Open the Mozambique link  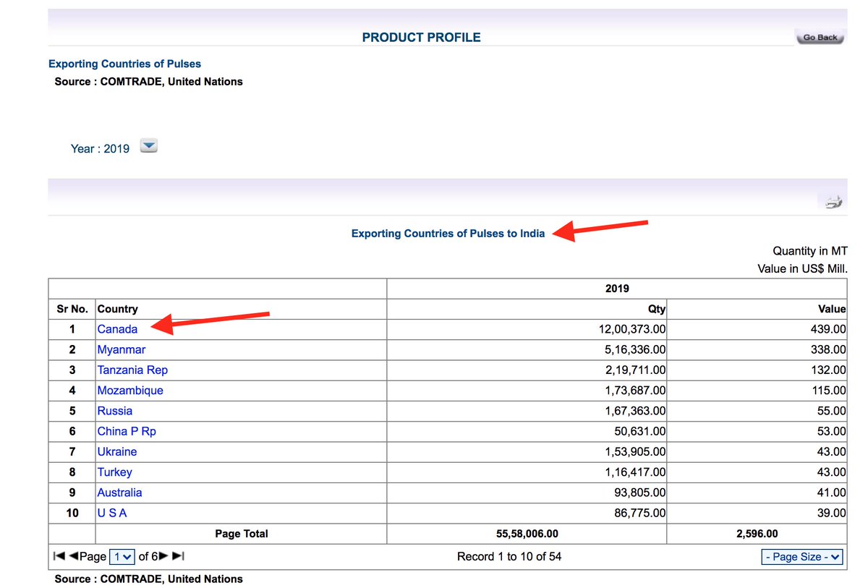(130, 390)
